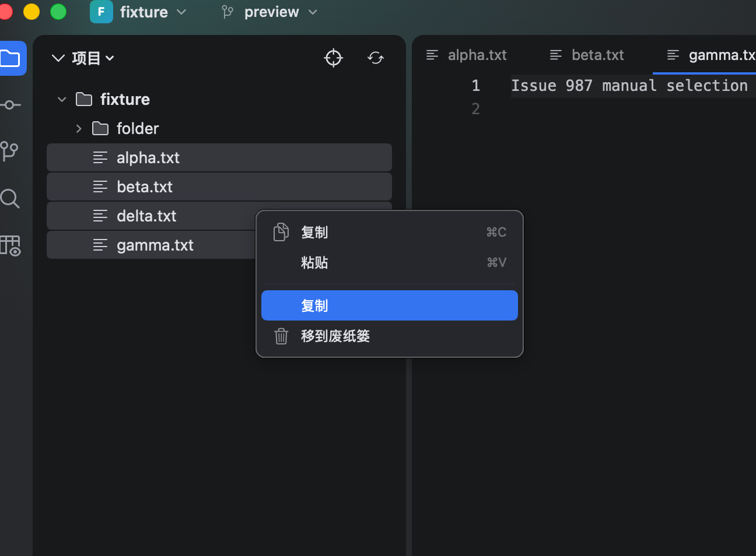Viewport: 756px width, 556px height.
Task: Click the copy icon in context menu
Action: (281, 232)
